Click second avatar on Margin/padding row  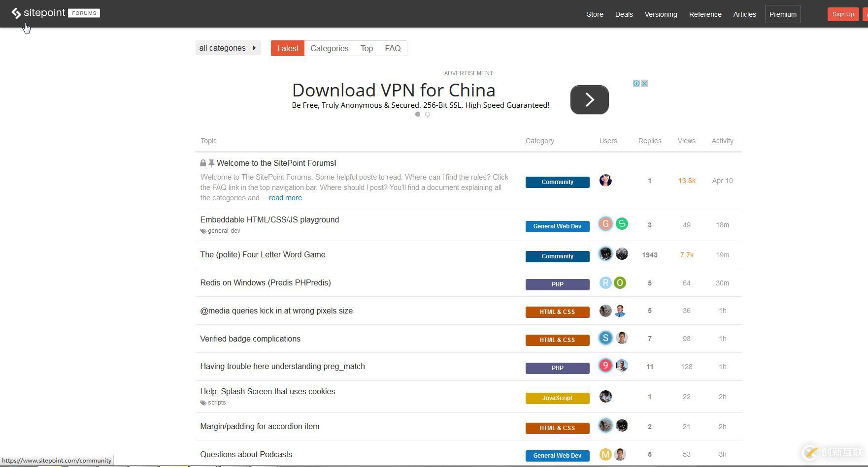point(622,425)
